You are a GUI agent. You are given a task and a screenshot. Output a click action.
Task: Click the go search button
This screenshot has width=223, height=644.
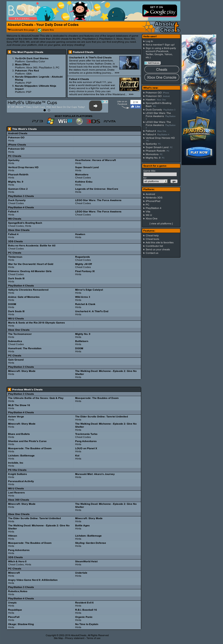tap(174, 181)
